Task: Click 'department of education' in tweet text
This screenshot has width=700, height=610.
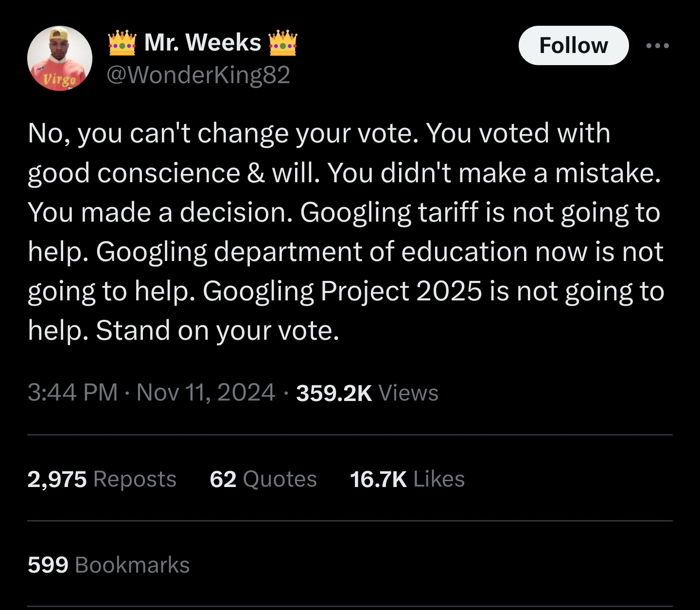Action: coord(370,252)
